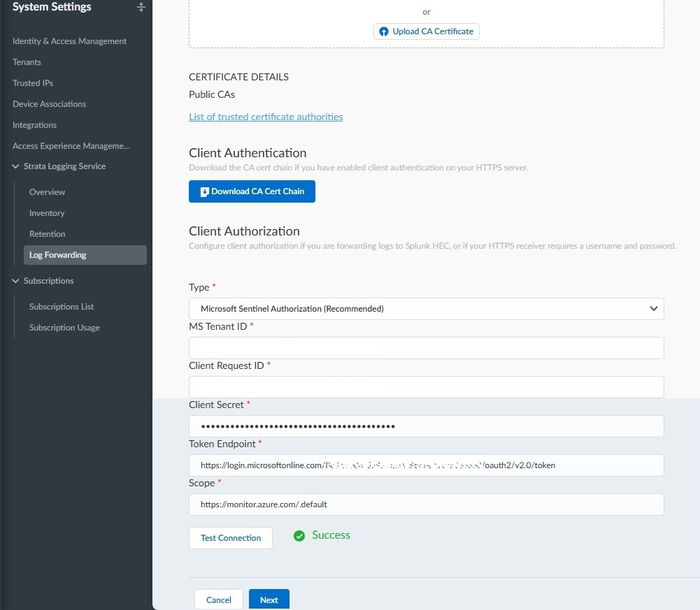The height and width of the screenshot is (610, 700).
Task: Click the Upload CA Certificate button
Action: 427,31
